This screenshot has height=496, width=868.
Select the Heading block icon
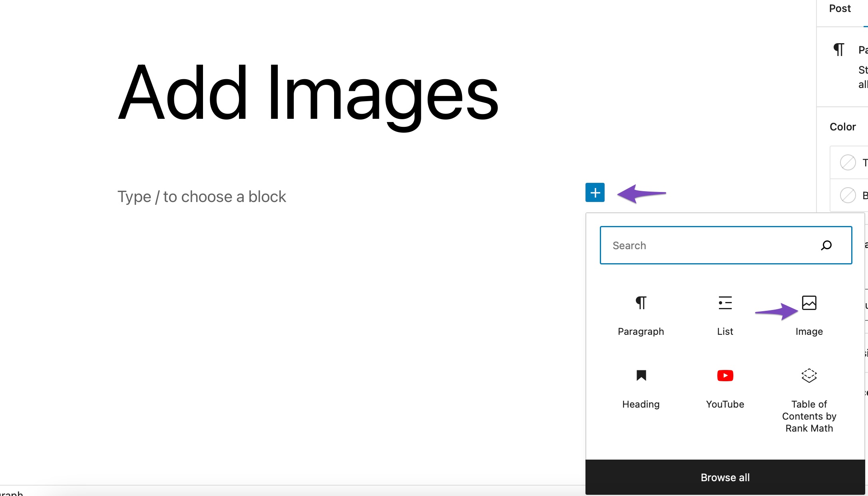641,376
